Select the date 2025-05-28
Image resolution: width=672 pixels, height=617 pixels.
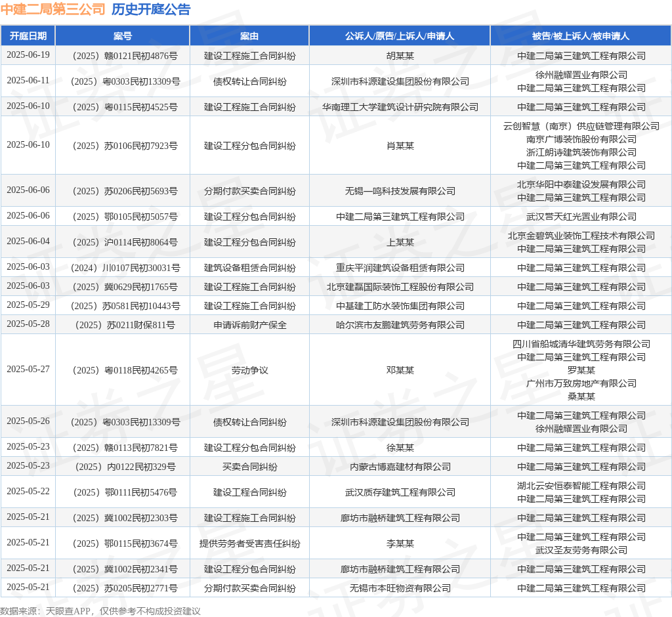click(x=28, y=324)
